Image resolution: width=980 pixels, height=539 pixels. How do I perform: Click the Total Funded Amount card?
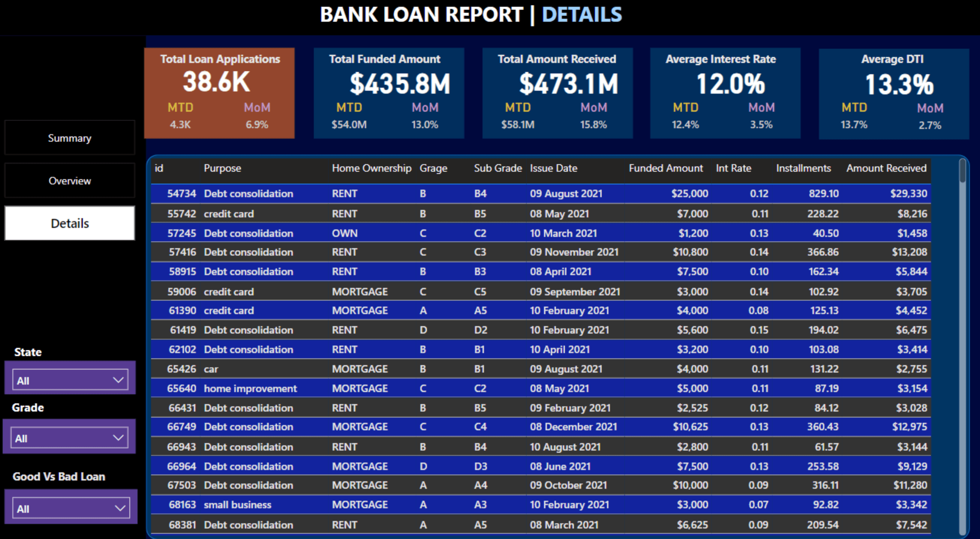[389, 93]
